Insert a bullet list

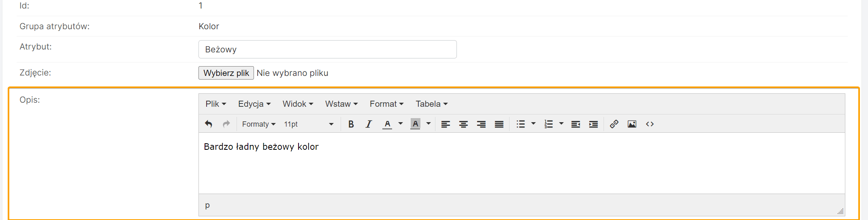tap(521, 124)
